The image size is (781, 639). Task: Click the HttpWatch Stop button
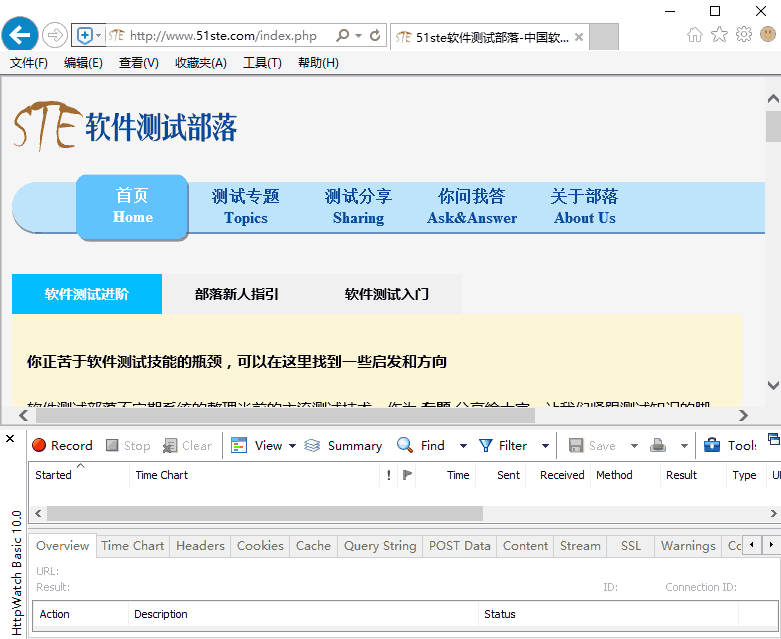tap(128, 445)
